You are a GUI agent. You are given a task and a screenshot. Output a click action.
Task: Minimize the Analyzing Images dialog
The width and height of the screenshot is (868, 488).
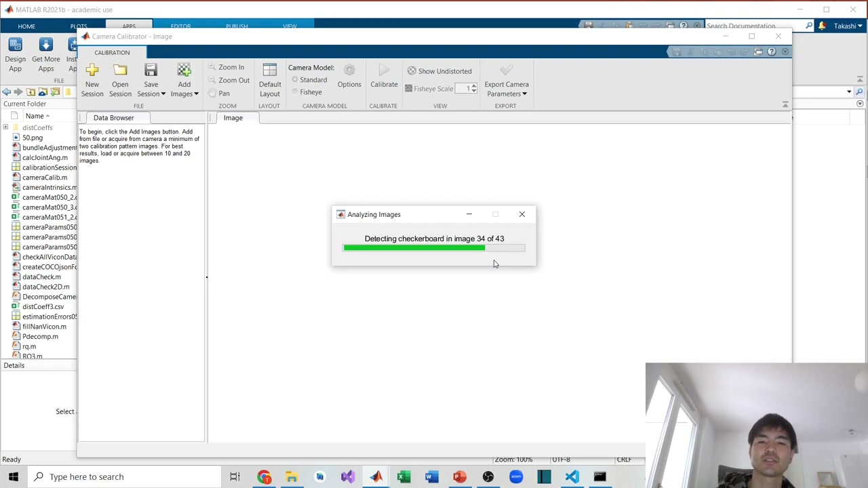pos(469,214)
